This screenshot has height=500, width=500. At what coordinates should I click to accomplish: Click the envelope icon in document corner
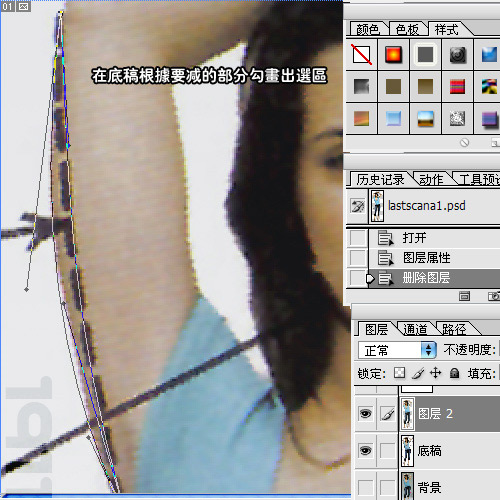(x=23, y=6)
